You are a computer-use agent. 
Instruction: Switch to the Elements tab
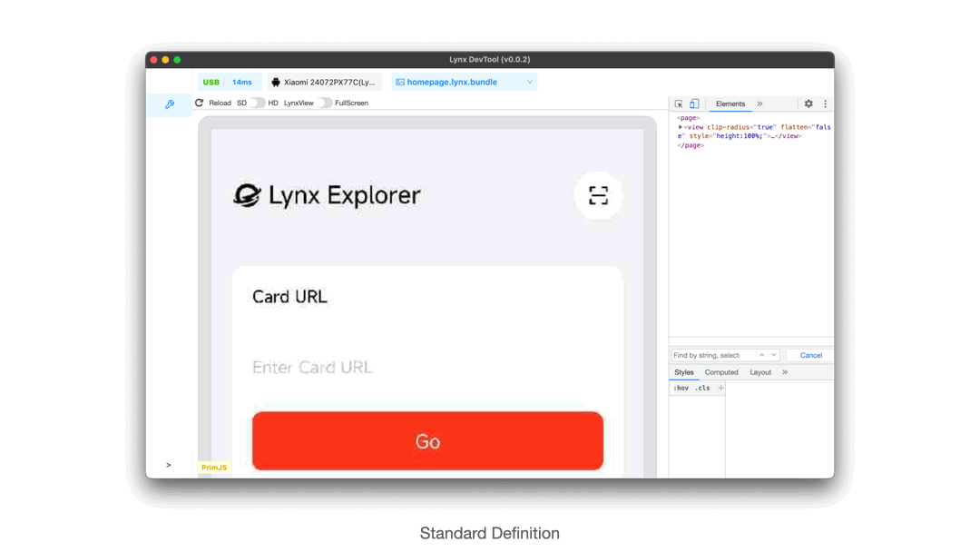pos(730,103)
